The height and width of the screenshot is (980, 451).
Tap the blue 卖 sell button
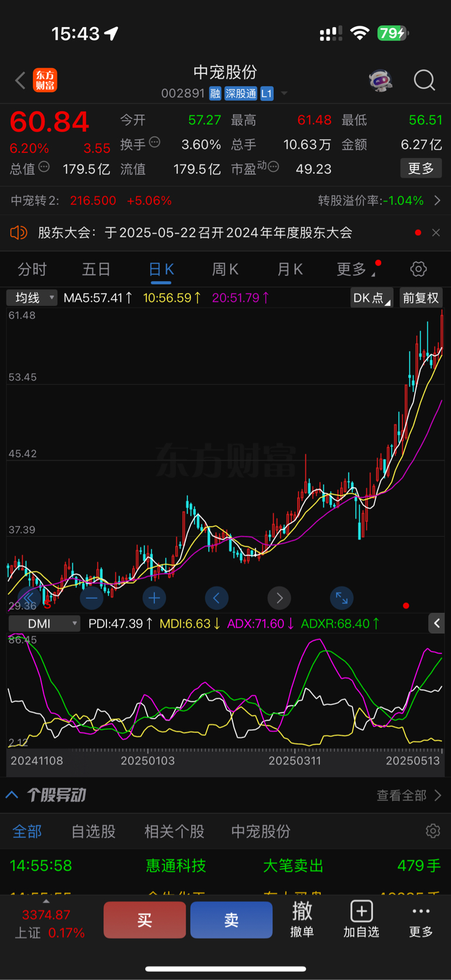[231, 920]
